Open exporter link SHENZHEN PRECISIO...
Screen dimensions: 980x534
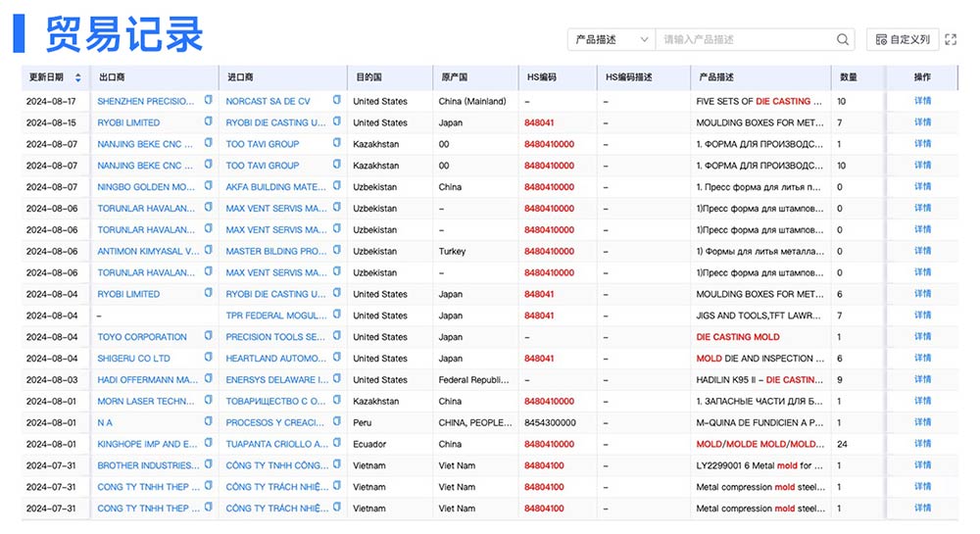pyautogui.click(x=146, y=101)
